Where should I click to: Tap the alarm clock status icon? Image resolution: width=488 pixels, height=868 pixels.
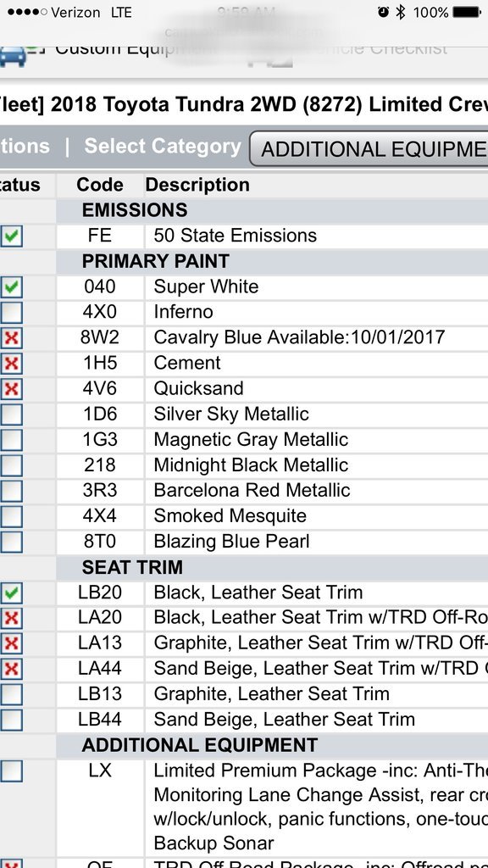pyautogui.click(x=383, y=12)
